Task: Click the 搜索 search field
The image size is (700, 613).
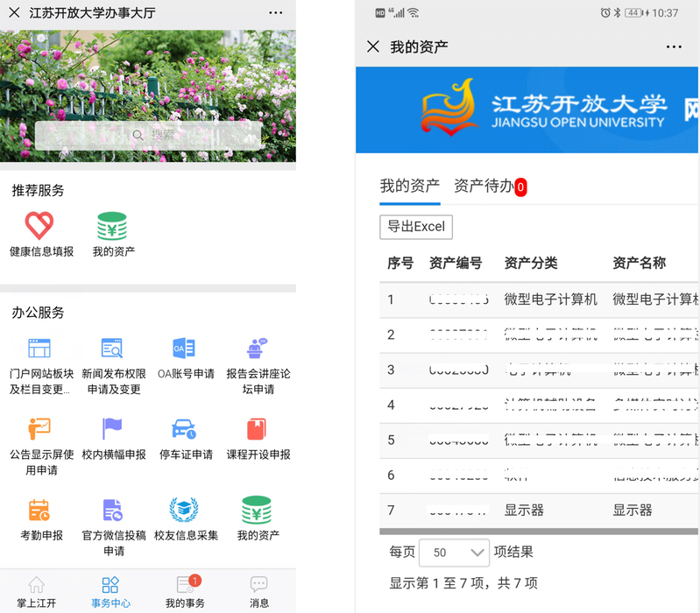Action: [148, 135]
